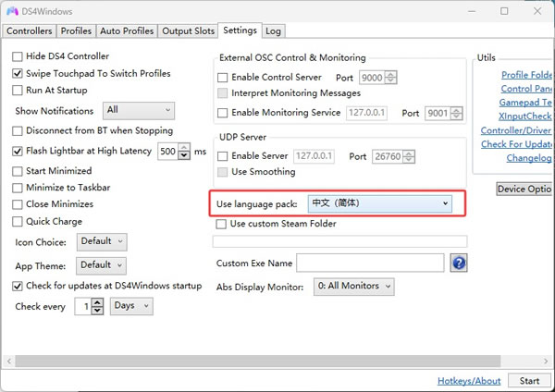Click the Check For Updates link
555x392 pixels.
[x=516, y=144]
